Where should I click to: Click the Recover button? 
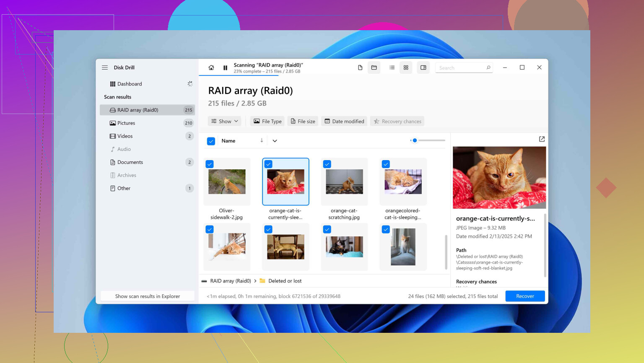point(525,296)
